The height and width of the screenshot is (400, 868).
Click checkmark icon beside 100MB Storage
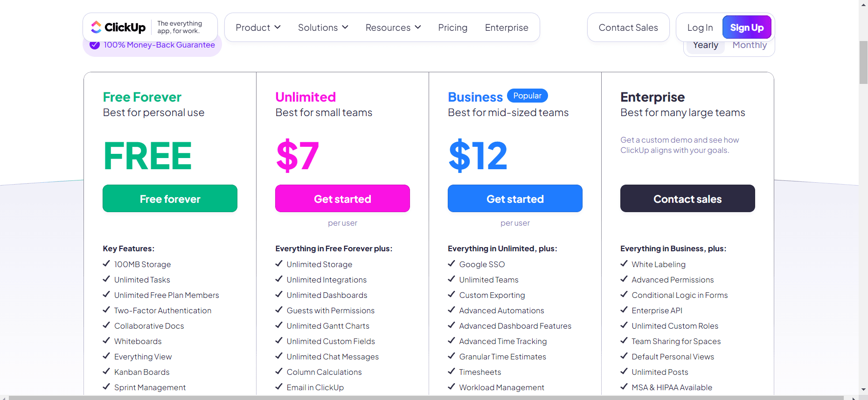click(x=106, y=264)
